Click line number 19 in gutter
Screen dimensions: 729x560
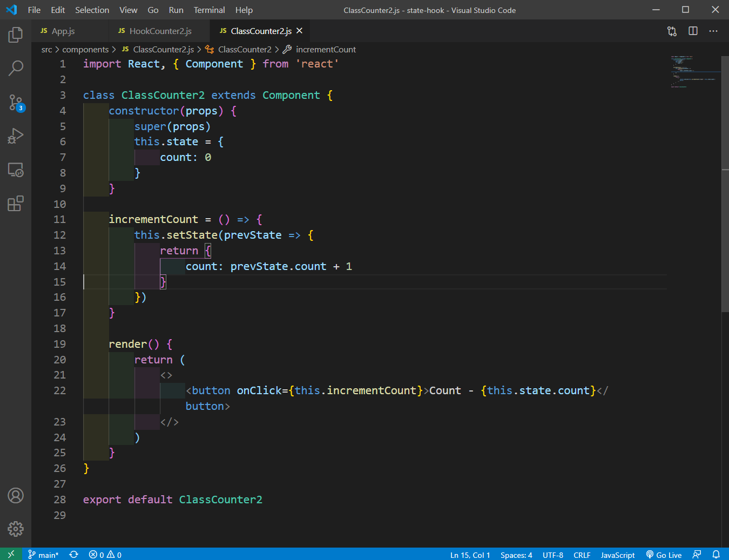tap(59, 344)
